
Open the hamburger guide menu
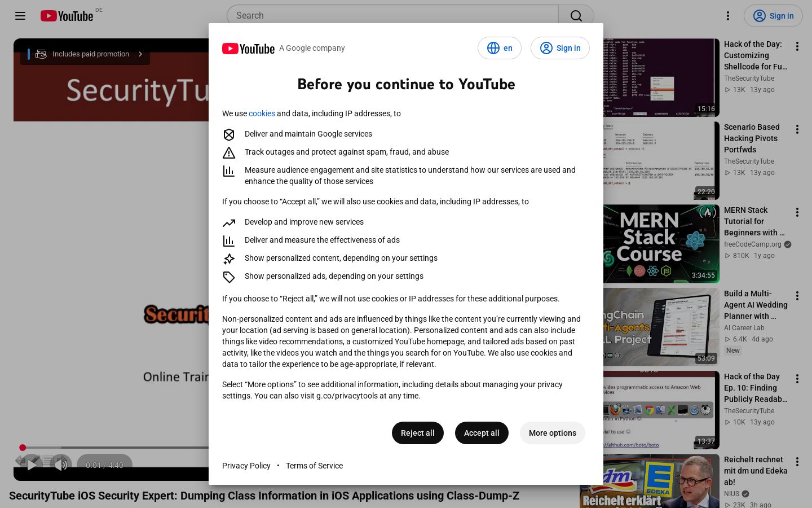click(20, 16)
